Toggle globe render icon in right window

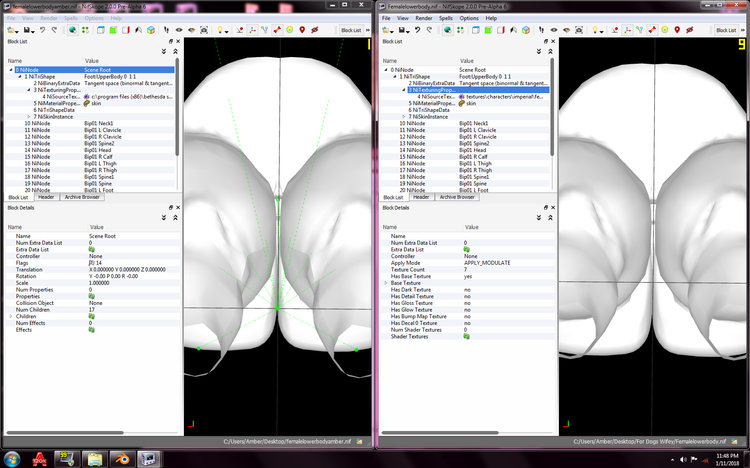[x=447, y=30]
